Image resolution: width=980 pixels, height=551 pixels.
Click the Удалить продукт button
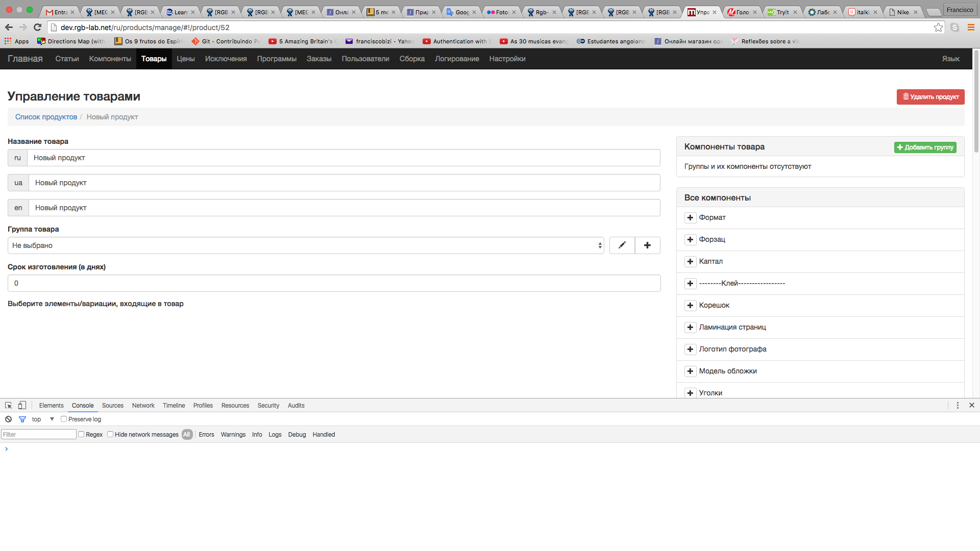(x=930, y=97)
